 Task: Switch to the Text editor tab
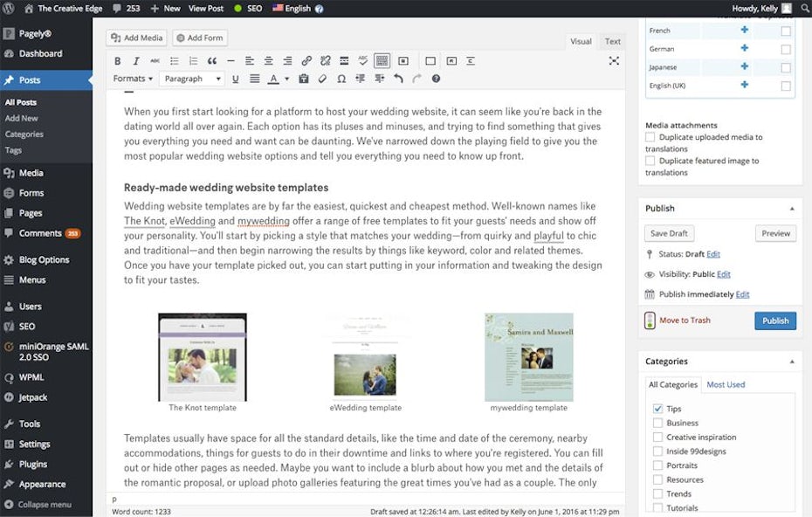(x=612, y=41)
